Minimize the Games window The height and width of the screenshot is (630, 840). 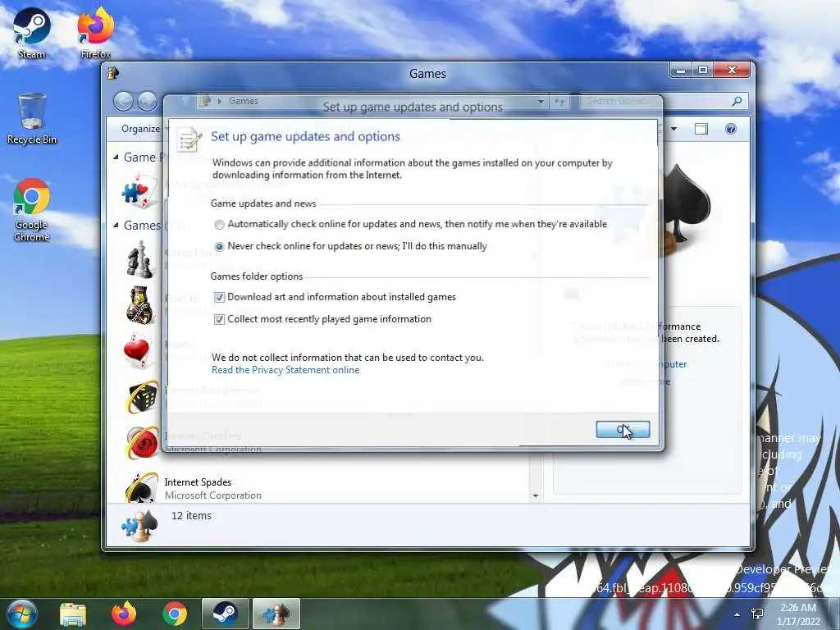(680, 70)
